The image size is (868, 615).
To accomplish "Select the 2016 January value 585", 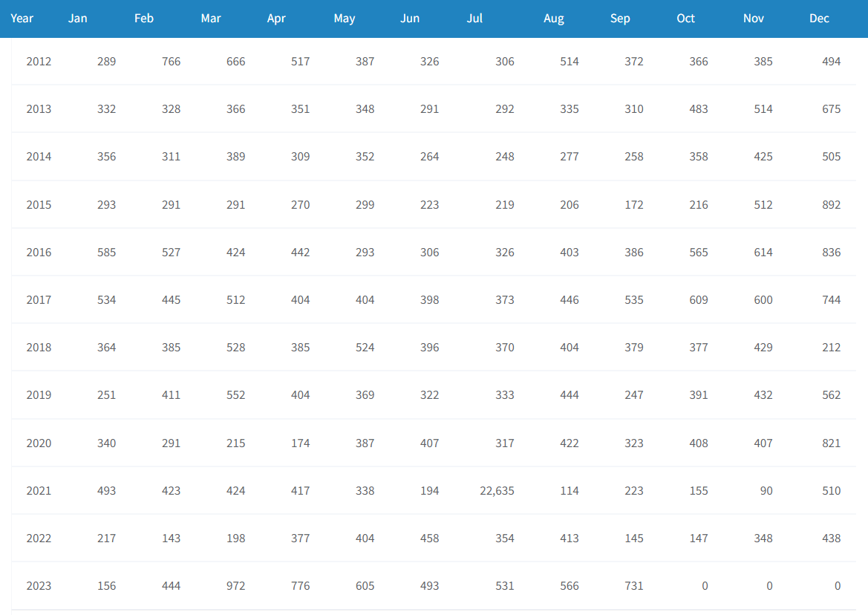I will [106, 253].
